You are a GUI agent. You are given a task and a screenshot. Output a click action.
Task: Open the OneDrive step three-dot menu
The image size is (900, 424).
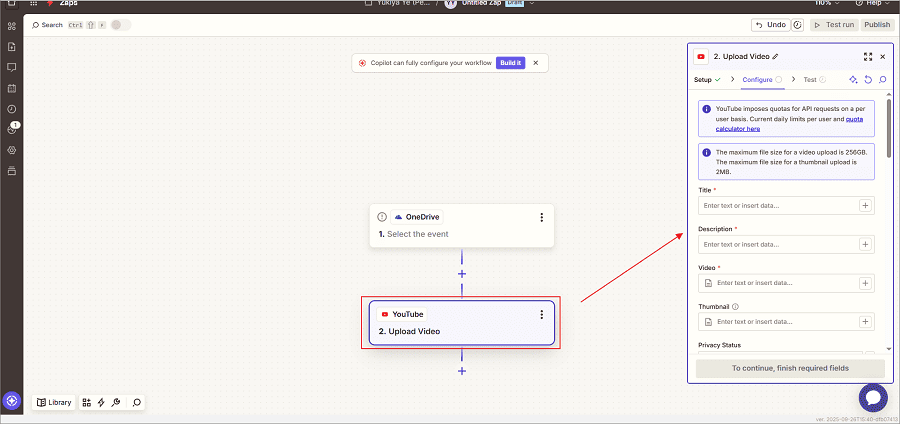click(541, 217)
